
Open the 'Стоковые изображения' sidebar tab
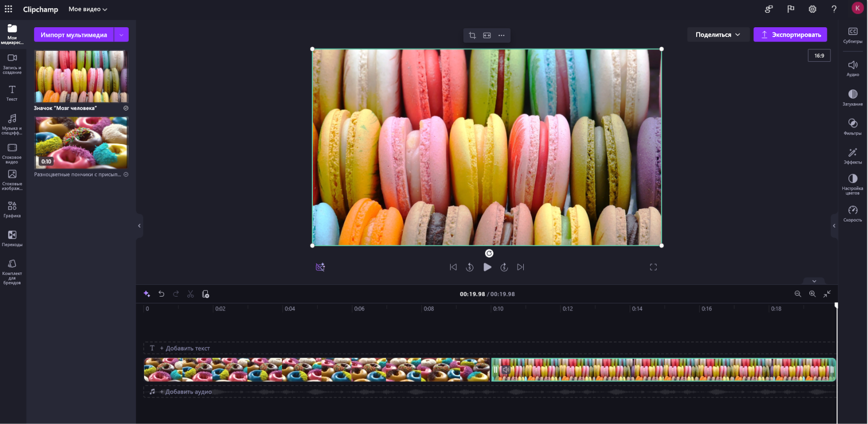[x=12, y=180]
